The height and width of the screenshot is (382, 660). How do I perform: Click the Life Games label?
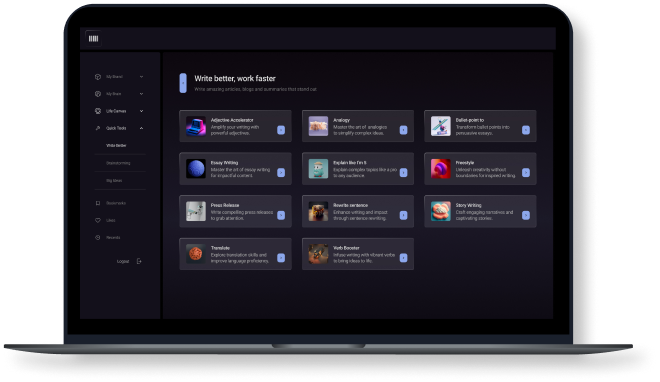click(x=116, y=111)
